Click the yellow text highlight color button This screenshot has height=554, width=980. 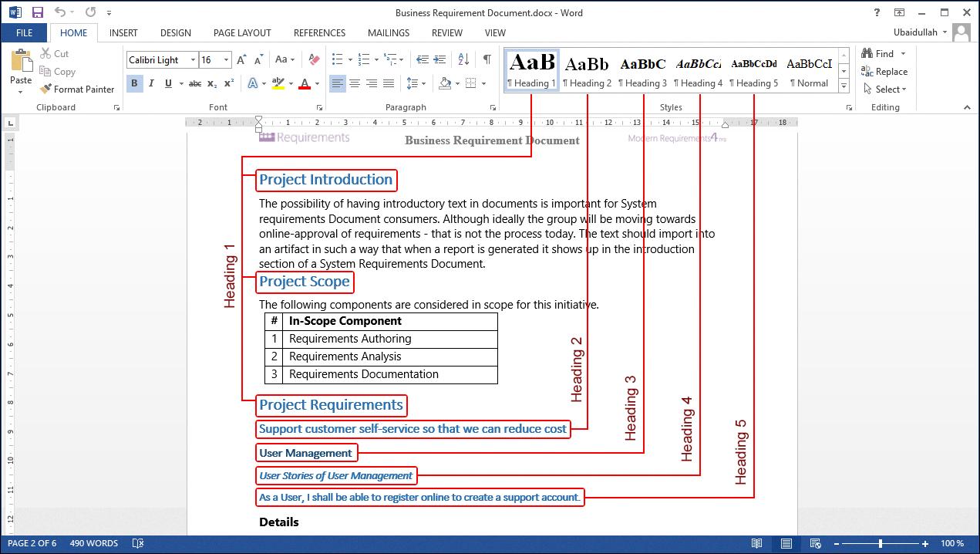pyautogui.click(x=278, y=83)
